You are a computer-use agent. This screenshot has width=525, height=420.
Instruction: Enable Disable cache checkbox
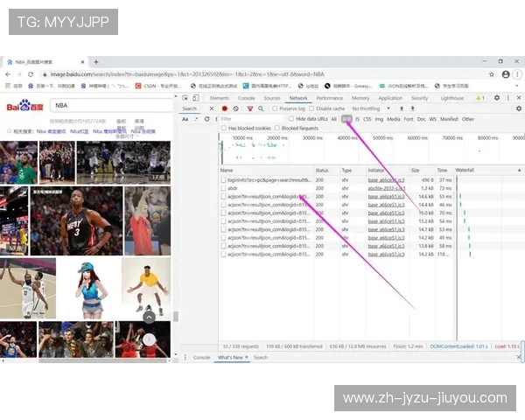pyautogui.click(x=311, y=108)
